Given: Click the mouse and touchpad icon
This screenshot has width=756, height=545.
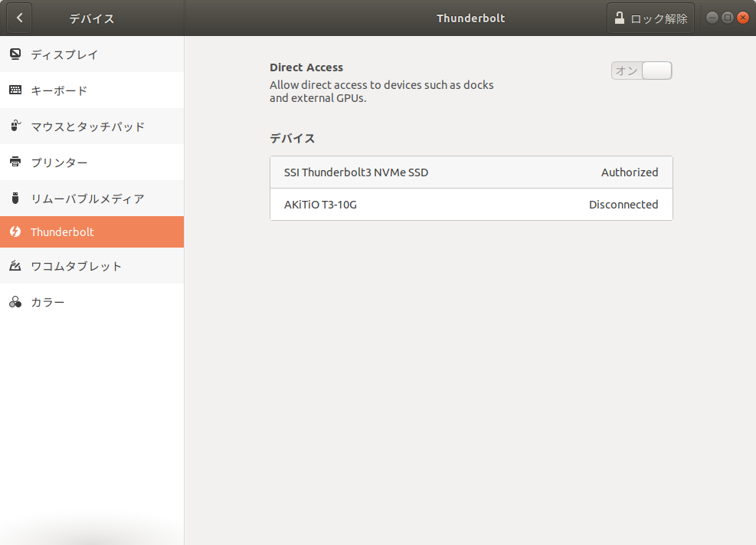Looking at the screenshot, I should [15, 126].
